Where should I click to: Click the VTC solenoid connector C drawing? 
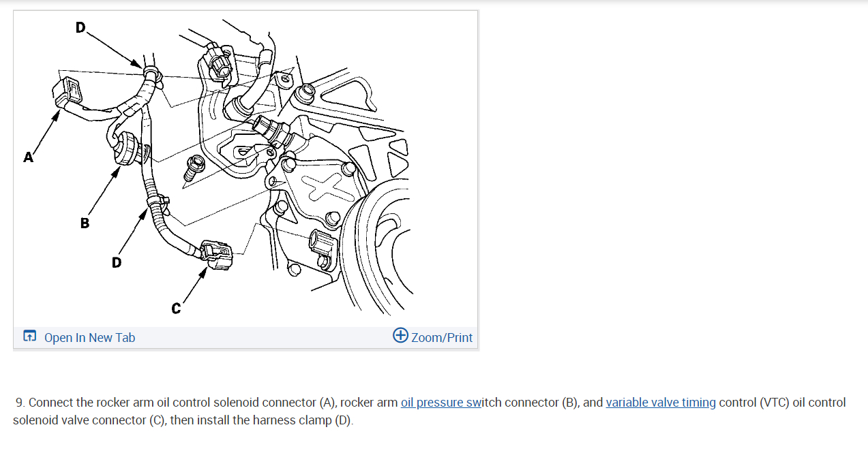(x=215, y=255)
